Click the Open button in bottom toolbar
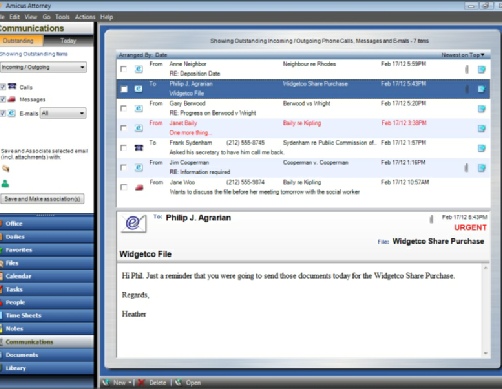This screenshot has height=389, width=502. click(x=193, y=383)
